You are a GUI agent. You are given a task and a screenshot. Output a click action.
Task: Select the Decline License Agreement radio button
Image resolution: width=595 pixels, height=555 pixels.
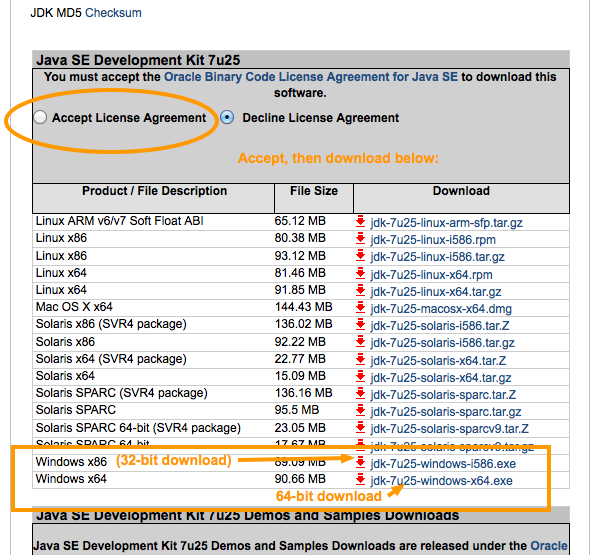point(227,118)
